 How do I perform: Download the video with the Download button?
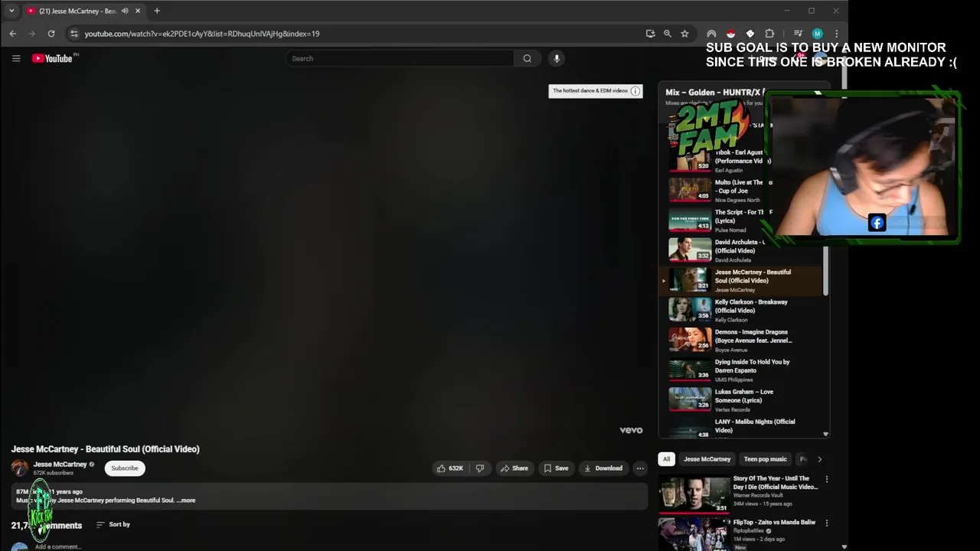[x=603, y=468]
